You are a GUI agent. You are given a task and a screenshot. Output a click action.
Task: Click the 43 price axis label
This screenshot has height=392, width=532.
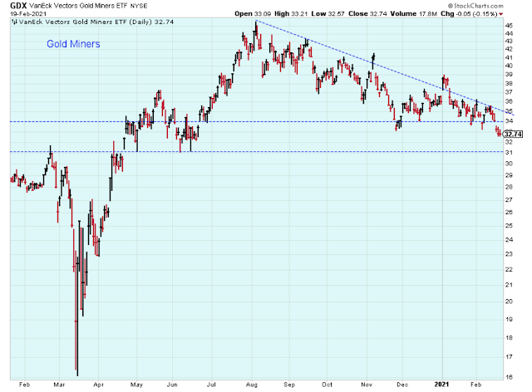point(509,41)
